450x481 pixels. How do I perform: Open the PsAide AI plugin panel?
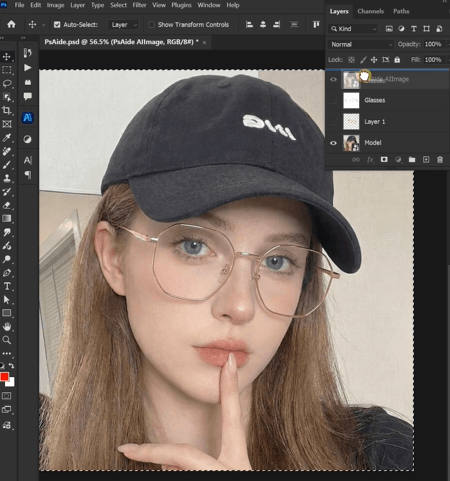[28, 118]
